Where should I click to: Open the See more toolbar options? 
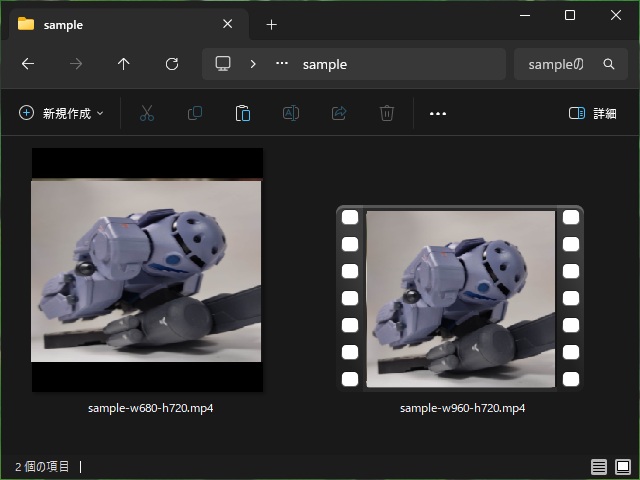pos(438,113)
